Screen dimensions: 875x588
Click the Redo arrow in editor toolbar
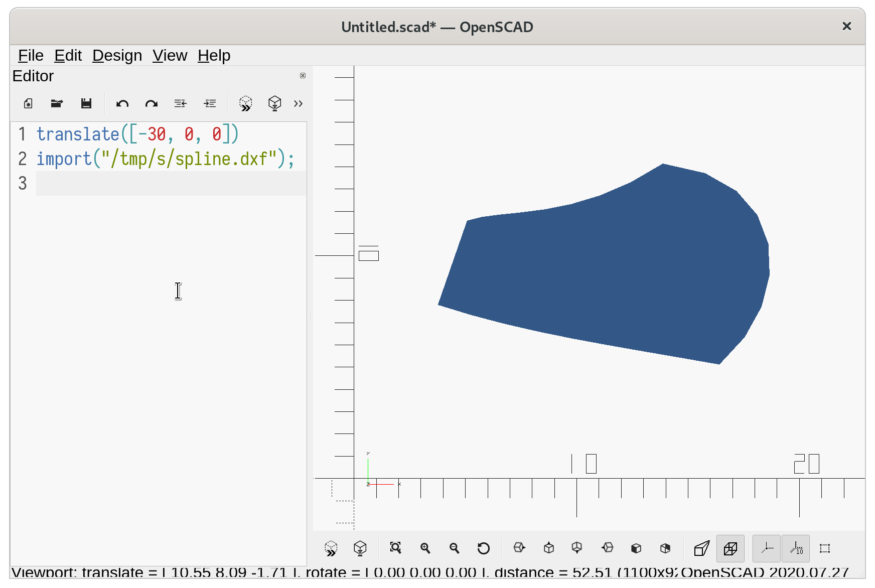pos(152,104)
